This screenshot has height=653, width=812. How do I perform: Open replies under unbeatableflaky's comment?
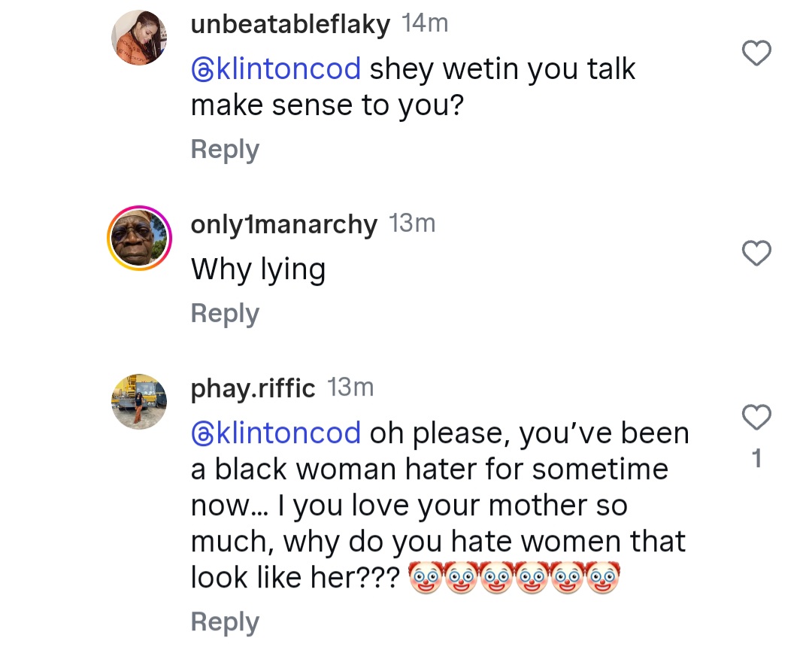click(x=224, y=149)
